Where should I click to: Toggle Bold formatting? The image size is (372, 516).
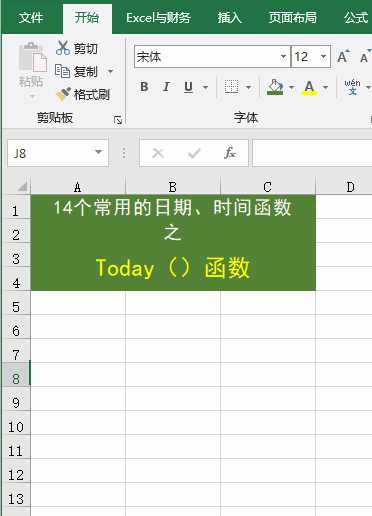144,87
